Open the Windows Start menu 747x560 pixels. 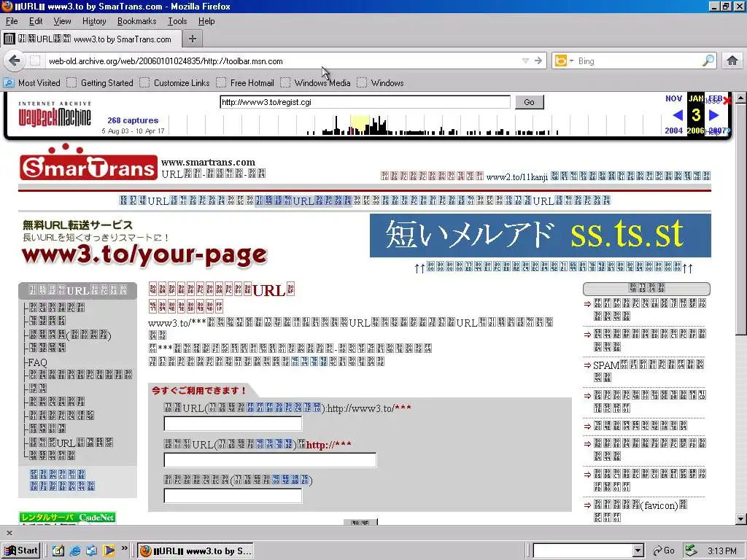point(20,551)
